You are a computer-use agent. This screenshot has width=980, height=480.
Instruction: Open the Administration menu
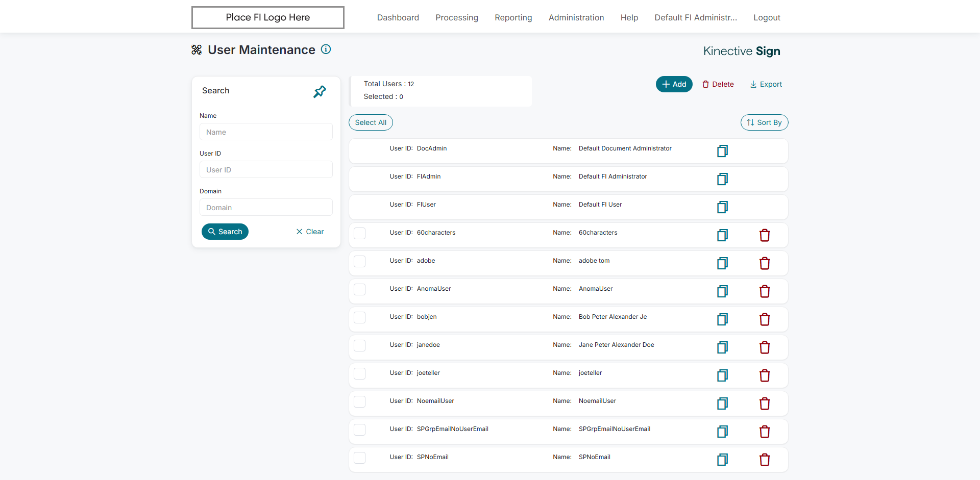[x=576, y=17]
